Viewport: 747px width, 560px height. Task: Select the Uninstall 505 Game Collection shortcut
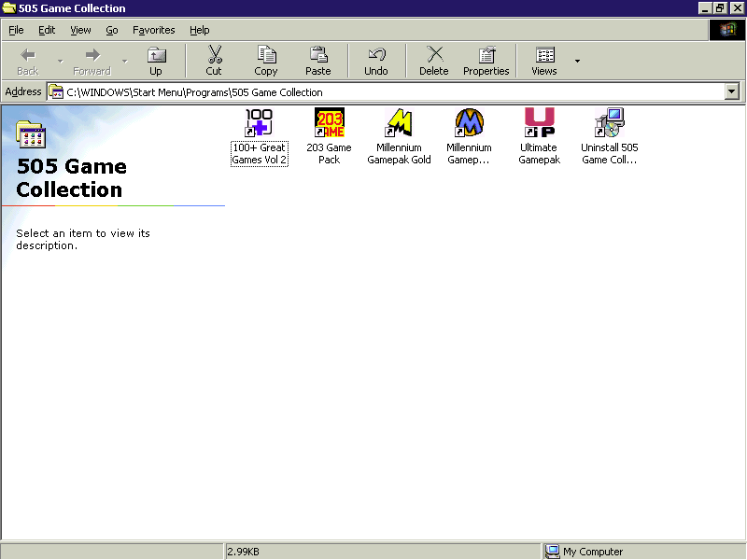pyautogui.click(x=609, y=123)
